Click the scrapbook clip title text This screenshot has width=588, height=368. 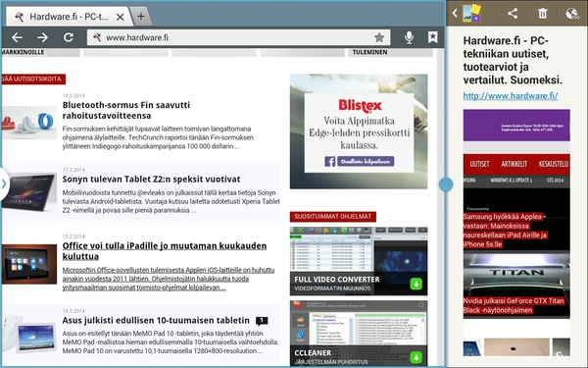513,60
